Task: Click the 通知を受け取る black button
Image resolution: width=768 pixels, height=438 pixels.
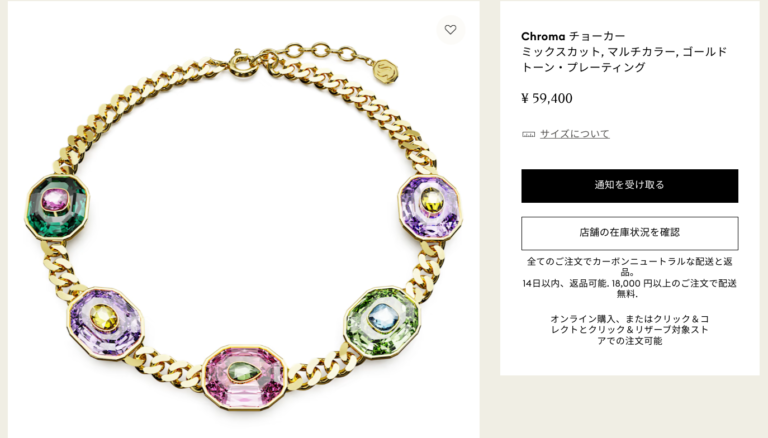Action: tap(629, 186)
